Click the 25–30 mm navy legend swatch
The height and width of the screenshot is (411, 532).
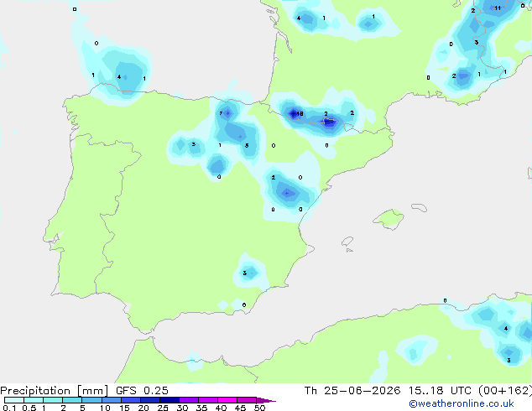(x=170, y=400)
